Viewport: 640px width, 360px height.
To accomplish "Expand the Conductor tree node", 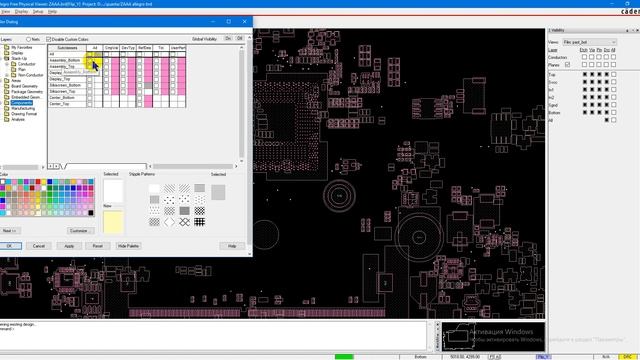I will [7, 64].
